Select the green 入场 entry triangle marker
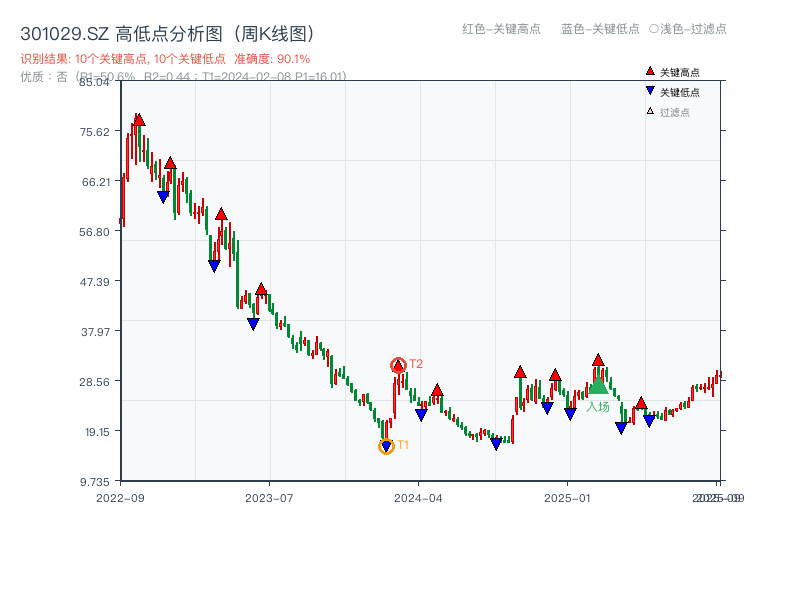 (598, 385)
